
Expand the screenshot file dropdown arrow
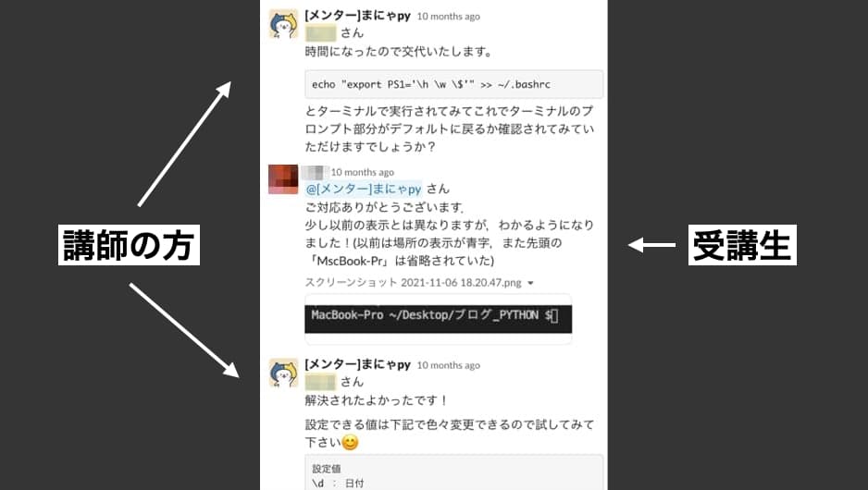tap(530, 283)
